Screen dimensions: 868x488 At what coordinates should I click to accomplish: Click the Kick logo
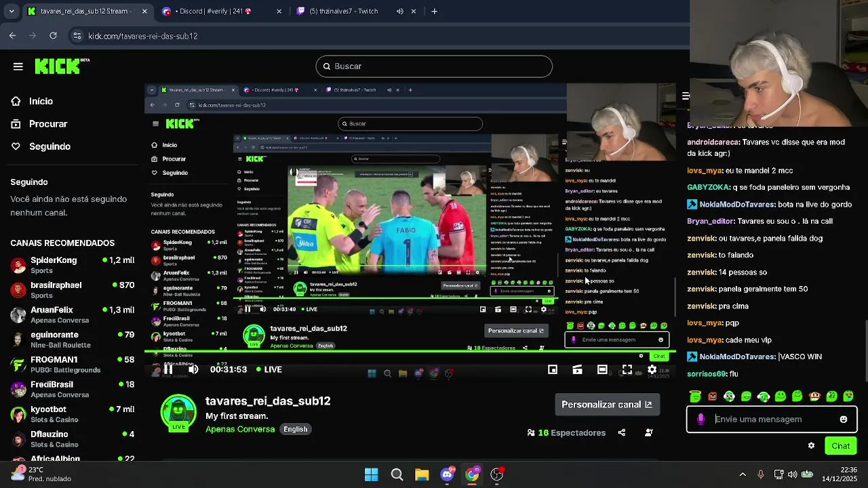point(62,66)
